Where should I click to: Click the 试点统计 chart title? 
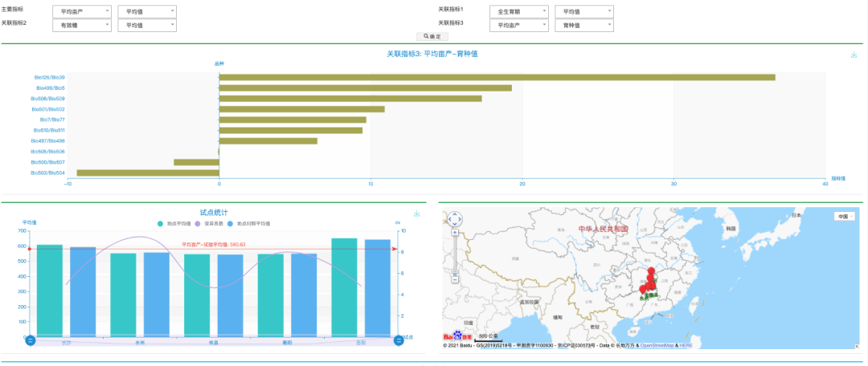[x=214, y=213]
